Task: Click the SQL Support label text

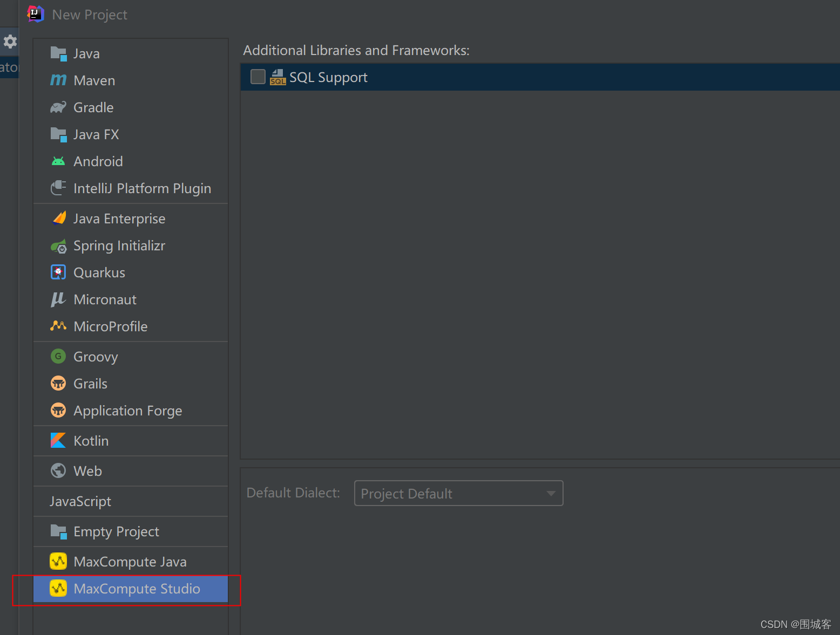Action: coord(328,78)
